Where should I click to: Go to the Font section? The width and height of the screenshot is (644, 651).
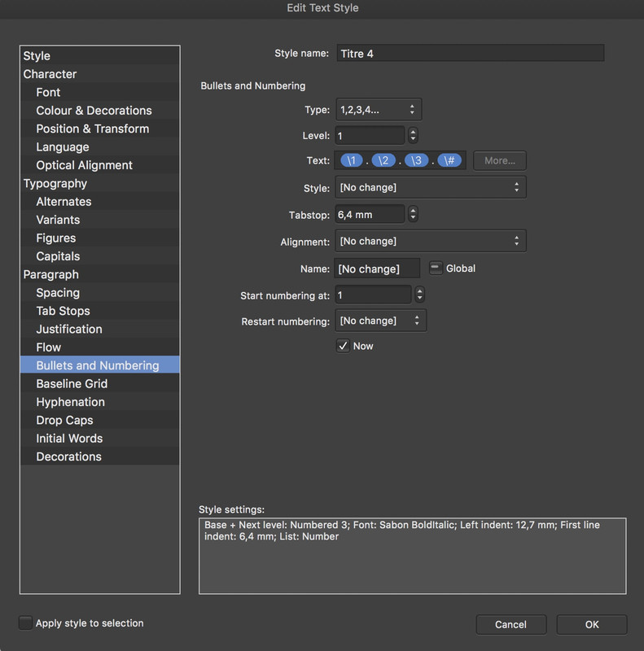coord(48,92)
